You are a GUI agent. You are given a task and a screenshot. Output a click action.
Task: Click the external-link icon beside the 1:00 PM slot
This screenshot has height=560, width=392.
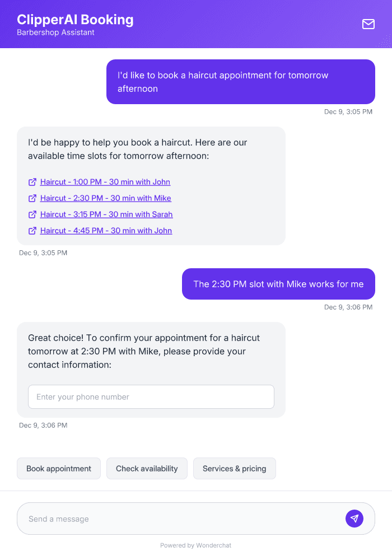coord(32,182)
